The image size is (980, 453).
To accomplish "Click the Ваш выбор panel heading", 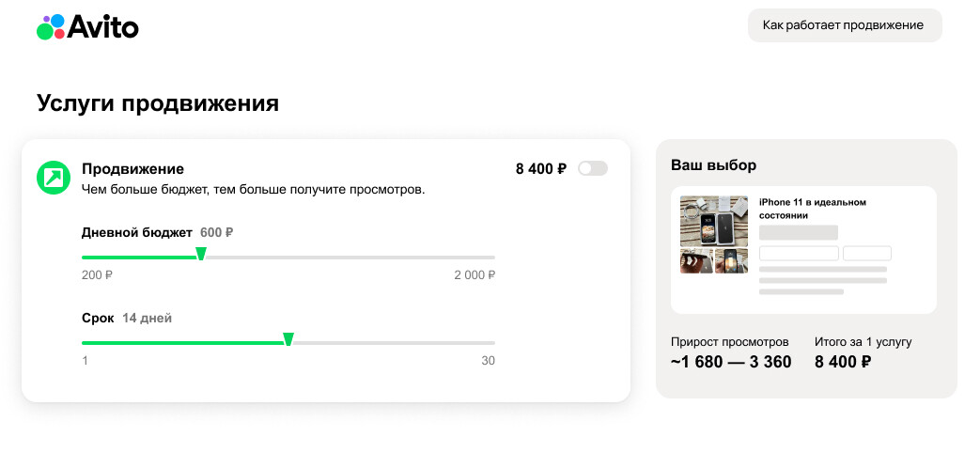I will [x=713, y=165].
